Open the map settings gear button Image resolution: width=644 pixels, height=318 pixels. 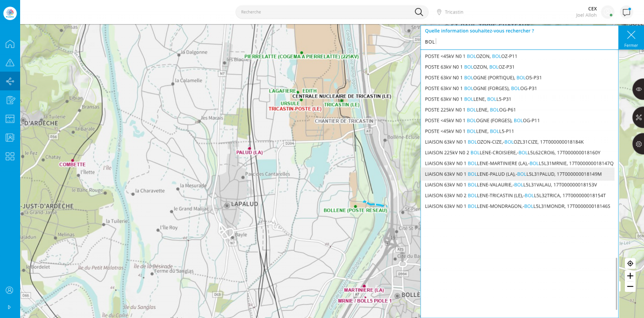coord(638,144)
